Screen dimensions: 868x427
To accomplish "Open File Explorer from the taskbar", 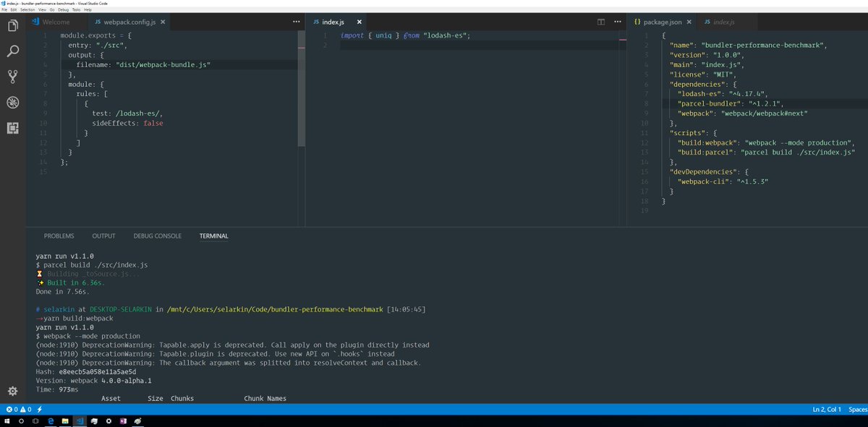I will (66, 420).
